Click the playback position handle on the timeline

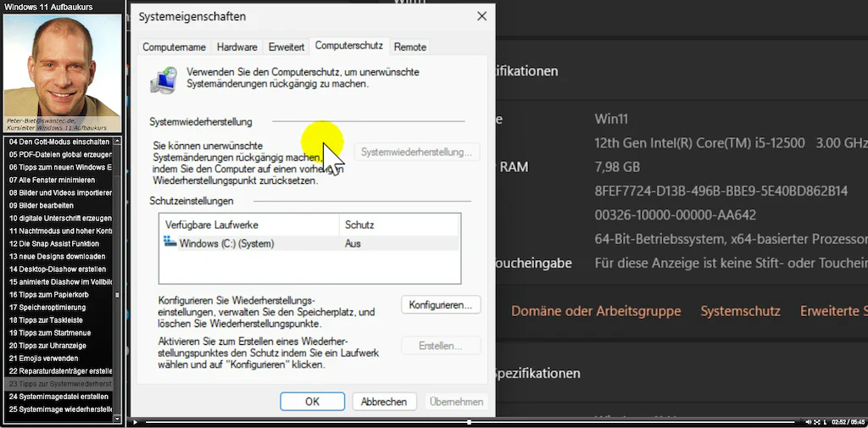tap(470, 422)
